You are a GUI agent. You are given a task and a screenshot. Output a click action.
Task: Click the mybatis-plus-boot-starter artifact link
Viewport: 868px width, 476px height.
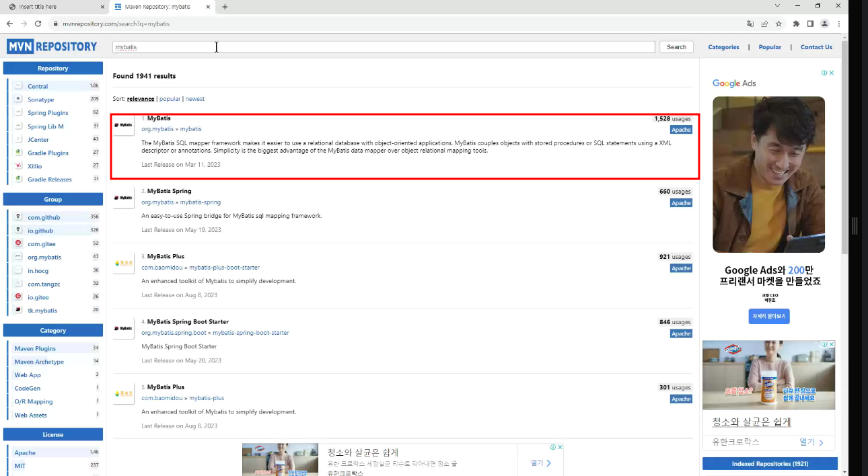[224, 268]
